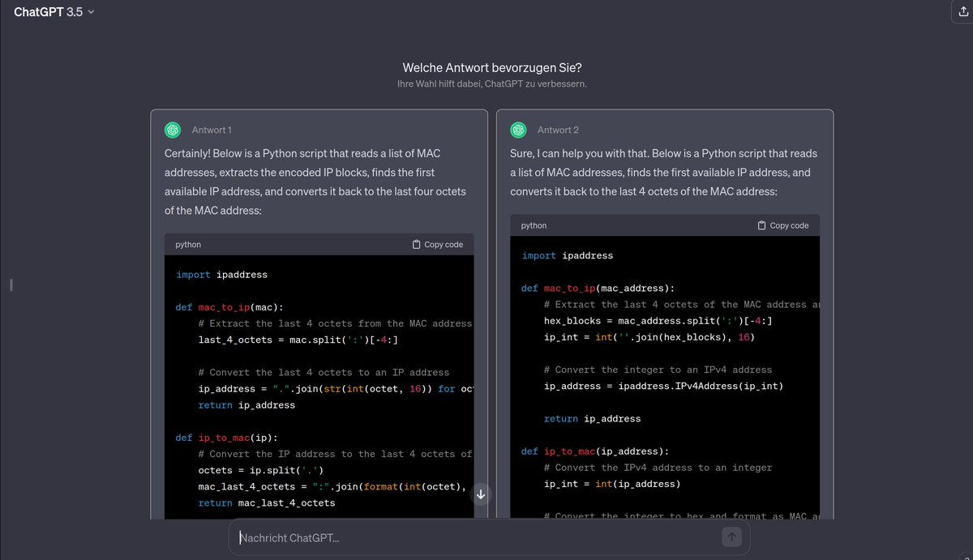Image resolution: width=973 pixels, height=560 pixels.
Task: Click 'Certainly! Below is a Python script' paragraph
Action: click(315, 182)
